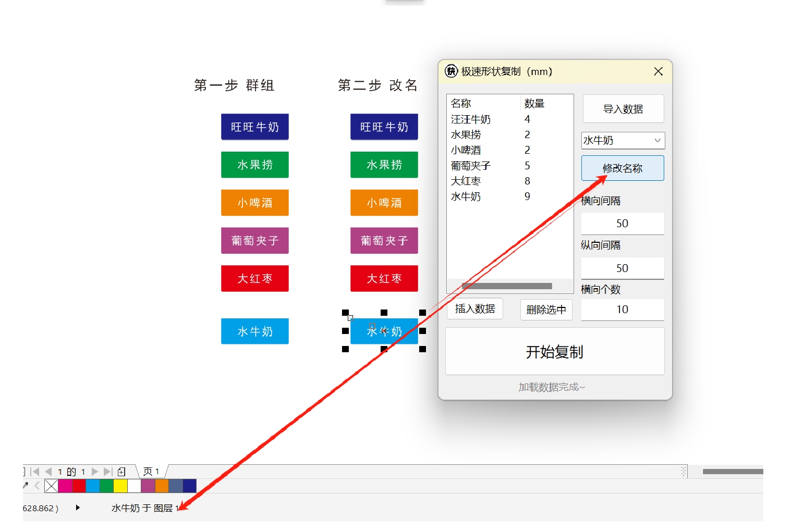Select the 葡萄夹子 list row
The image size is (792, 532).
510,166
